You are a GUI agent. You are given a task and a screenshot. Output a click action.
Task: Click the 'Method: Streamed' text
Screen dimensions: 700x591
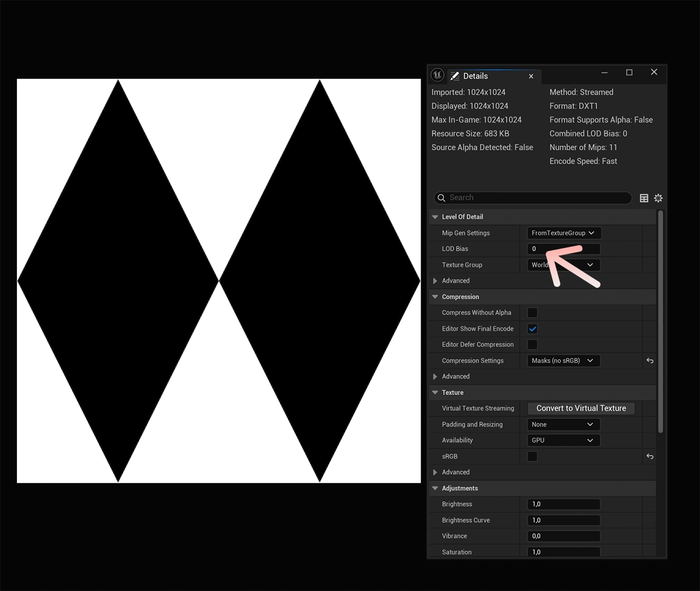coord(581,92)
